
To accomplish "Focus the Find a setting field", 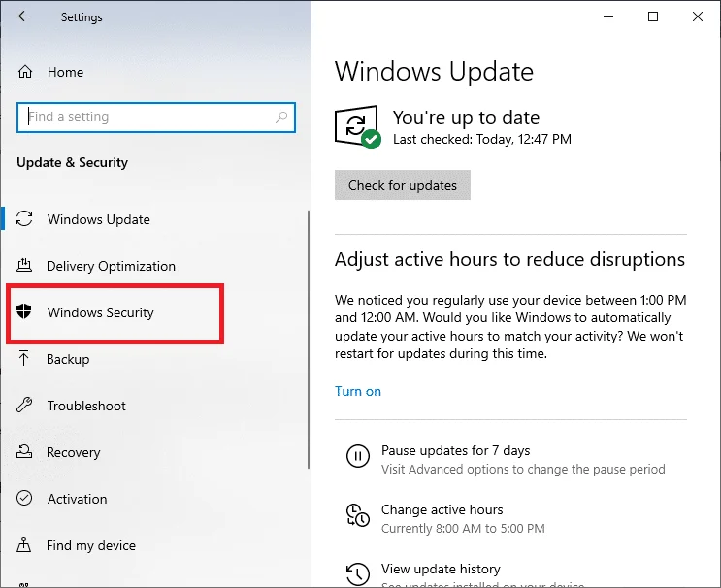I will pyautogui.click(x=156, y=117).
